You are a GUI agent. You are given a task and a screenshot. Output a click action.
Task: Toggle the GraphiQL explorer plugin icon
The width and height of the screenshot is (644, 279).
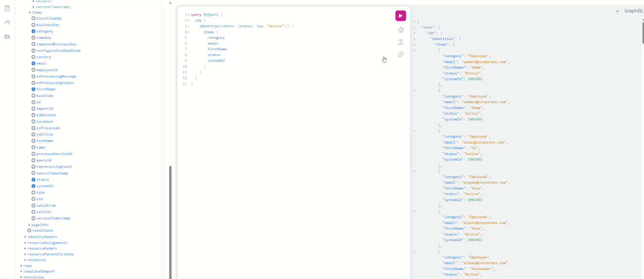click(x=7, y=37)
